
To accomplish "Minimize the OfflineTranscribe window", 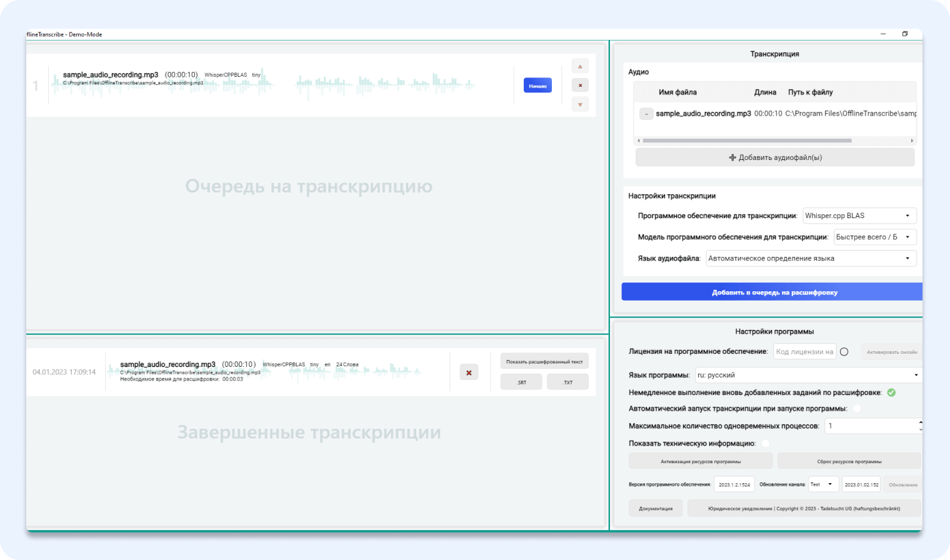I will [x=883, y=34].
